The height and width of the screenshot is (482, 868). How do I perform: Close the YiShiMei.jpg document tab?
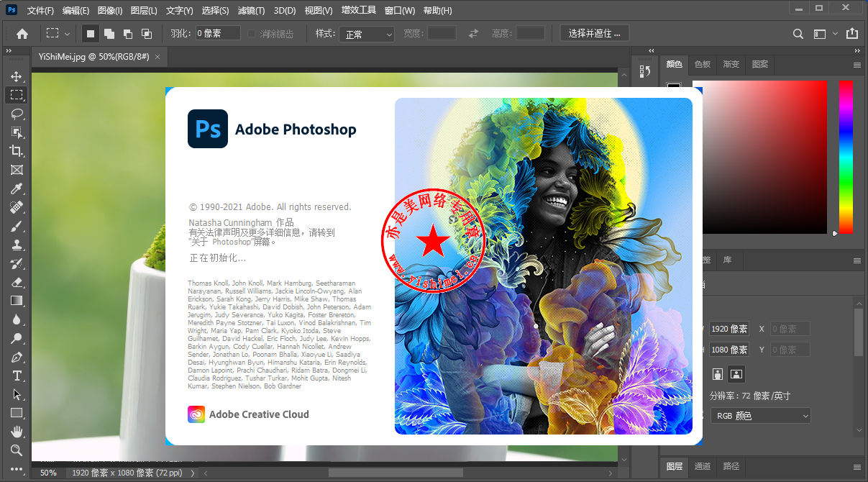tap(157, 55)
